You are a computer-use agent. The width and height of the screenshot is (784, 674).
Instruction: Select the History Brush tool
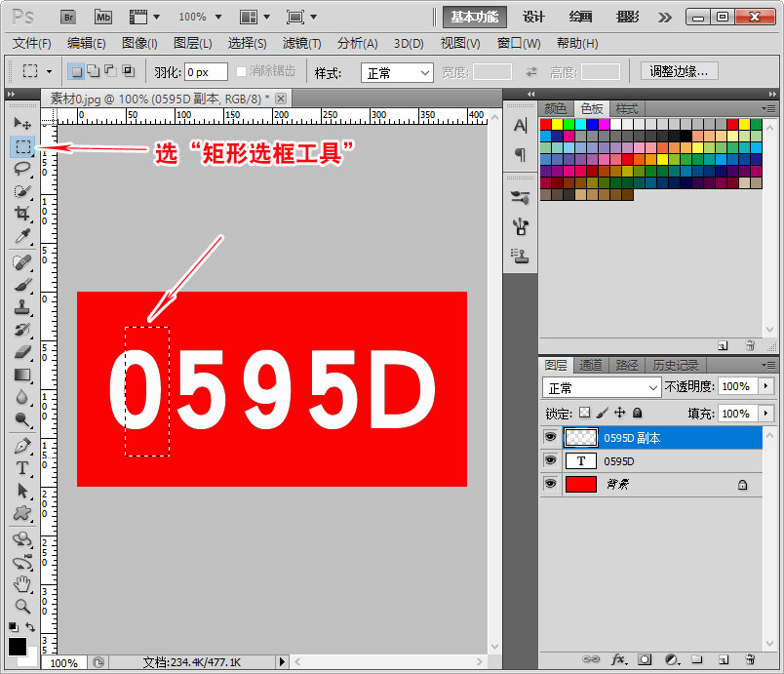click(x=22, y=330)
